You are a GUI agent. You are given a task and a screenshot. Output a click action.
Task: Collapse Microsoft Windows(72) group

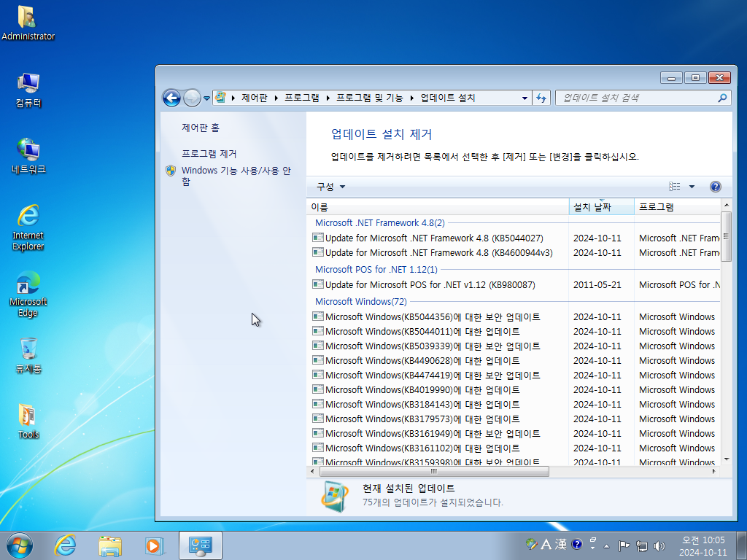tap(360, 301)
